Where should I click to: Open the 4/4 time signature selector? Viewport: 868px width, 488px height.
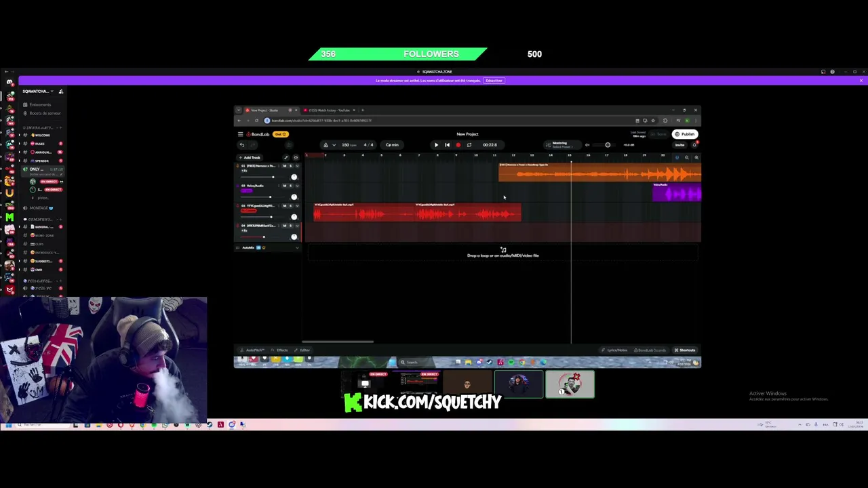[368, 144]
